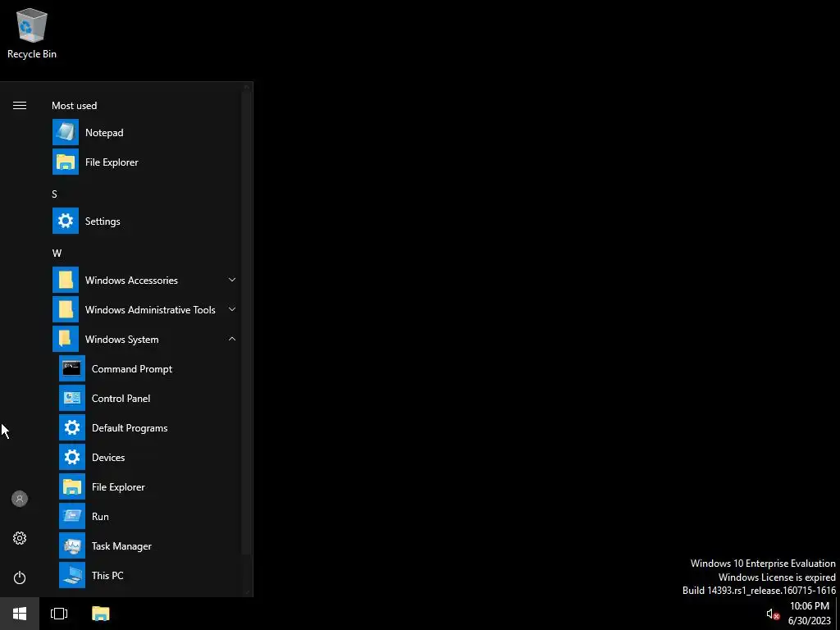Screen dimensions: 840x630
Task: Open the Default Programs gear icon
Action: pos(72,427)
